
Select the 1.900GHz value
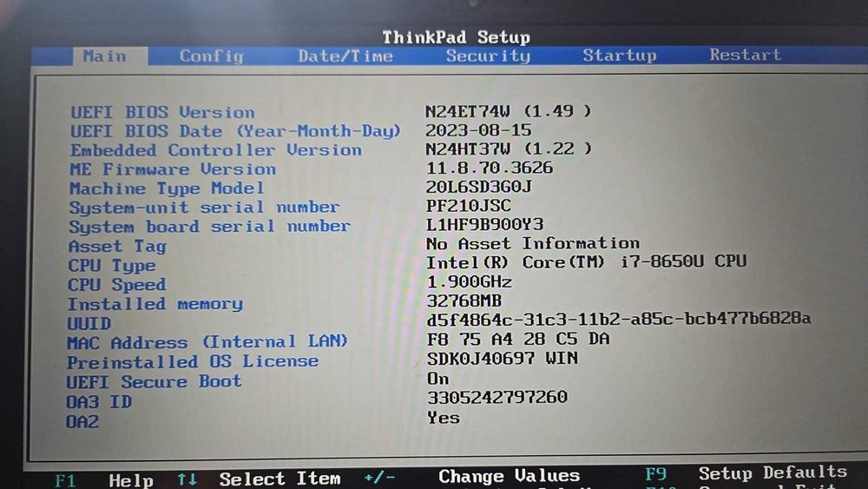point(469,282)
